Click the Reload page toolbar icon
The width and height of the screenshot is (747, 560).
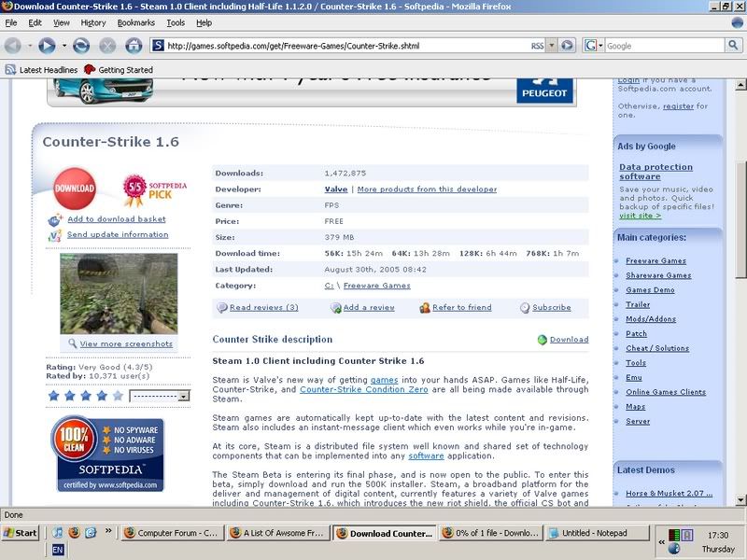coord(82,45)
